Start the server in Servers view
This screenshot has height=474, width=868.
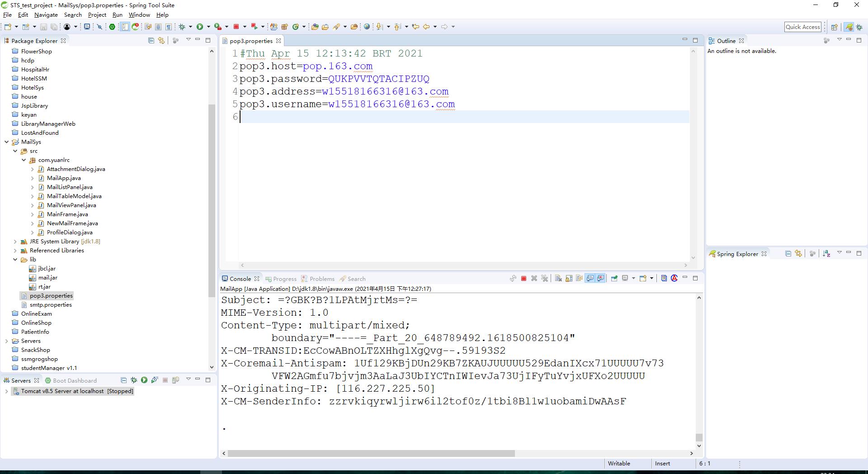click(144, 380)
